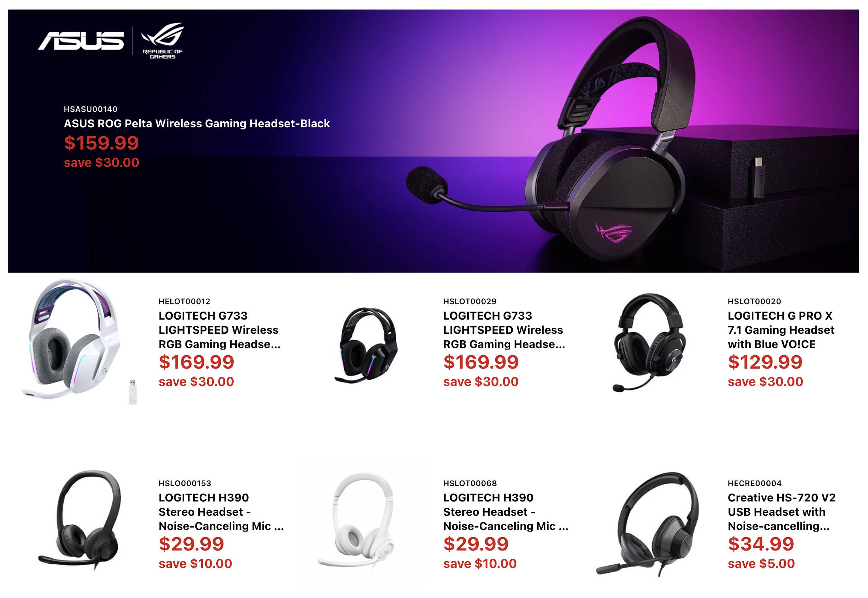Click the Republic of Gamers logo

click(x=162, y=41)
